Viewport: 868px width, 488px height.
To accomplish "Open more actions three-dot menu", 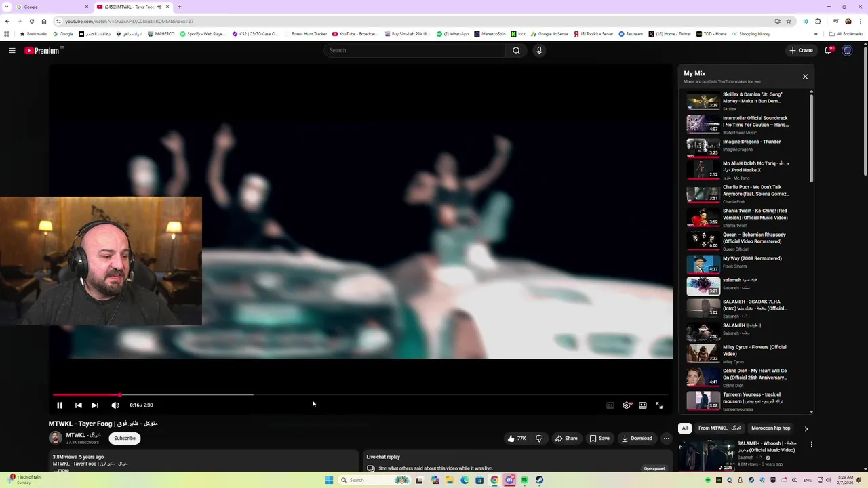I will pos(666,439).
